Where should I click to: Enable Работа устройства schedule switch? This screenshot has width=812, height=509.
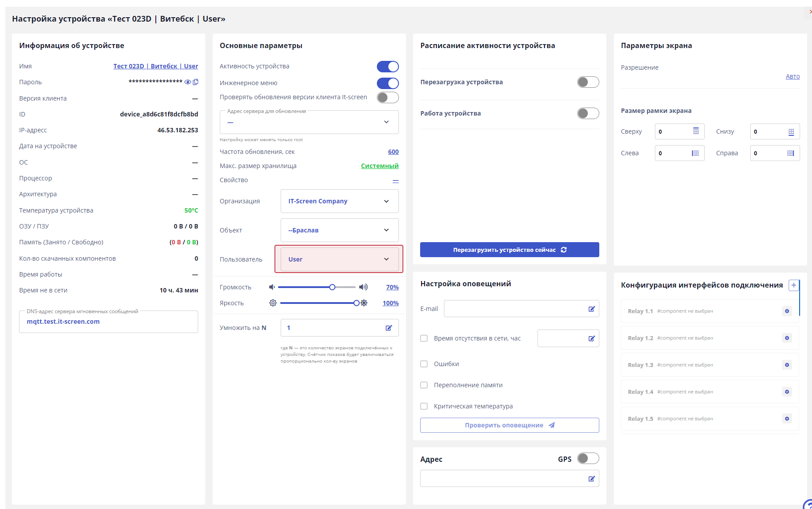click(588, 113)
